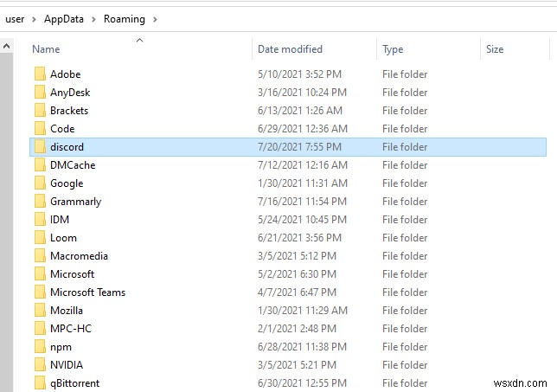Click the AnyDesk folder icon

tap(40, 92)
